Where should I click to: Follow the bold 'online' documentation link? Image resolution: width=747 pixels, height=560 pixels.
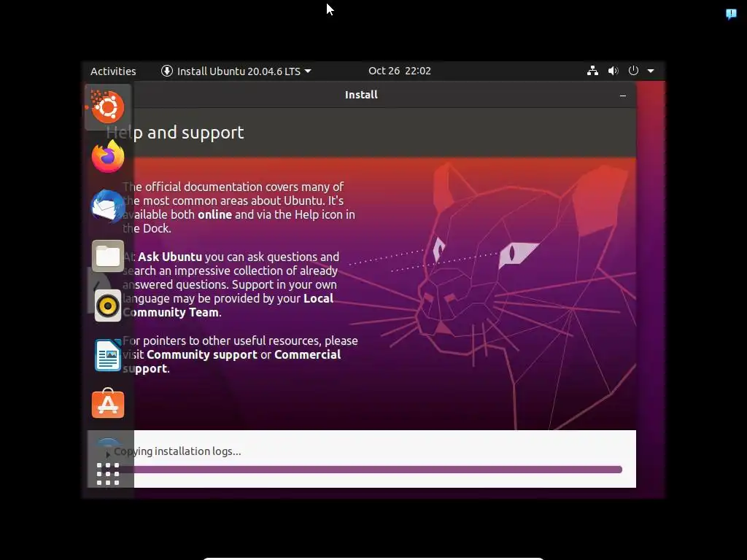(x=215, y=215)
